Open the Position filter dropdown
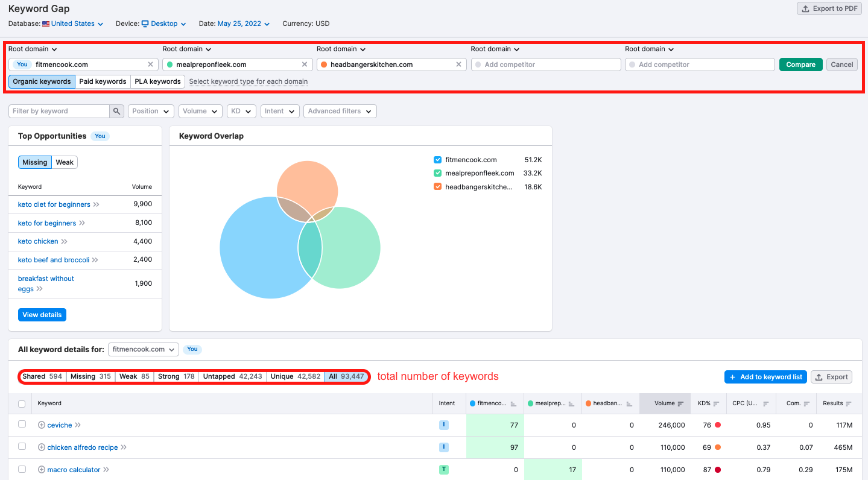Image resolution: width=868 pixels, height=480 pixels. point(151,111)
